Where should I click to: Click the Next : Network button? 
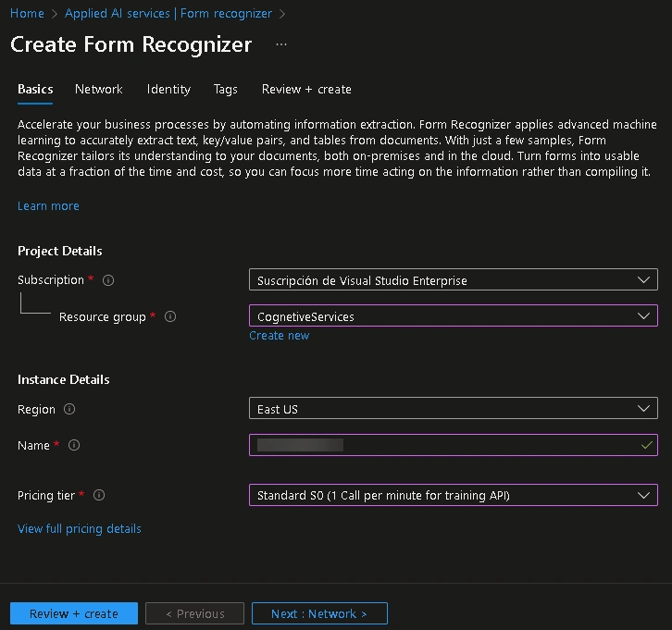319,613
